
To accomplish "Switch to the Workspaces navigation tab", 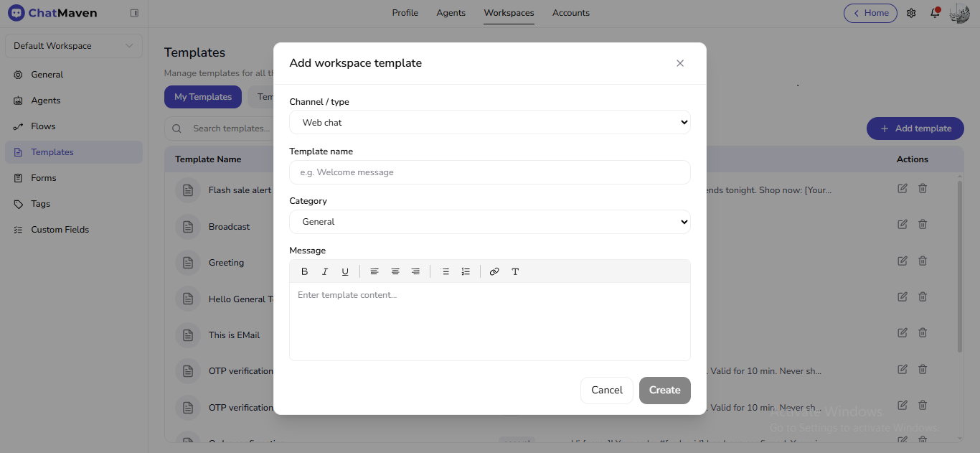I will 509,12.
